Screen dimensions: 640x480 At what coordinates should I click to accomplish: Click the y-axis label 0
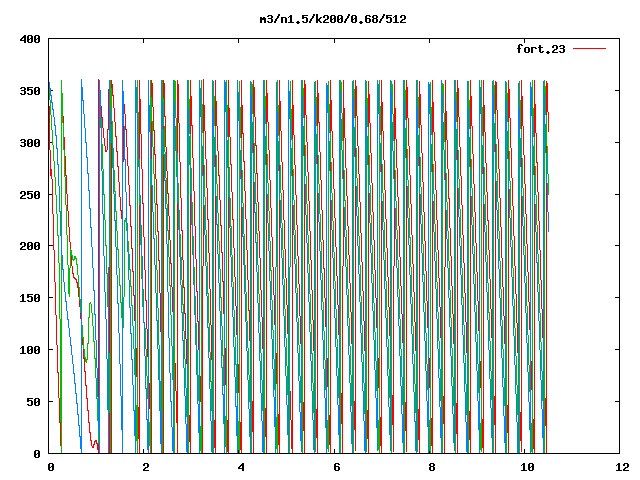click(37, 454)
